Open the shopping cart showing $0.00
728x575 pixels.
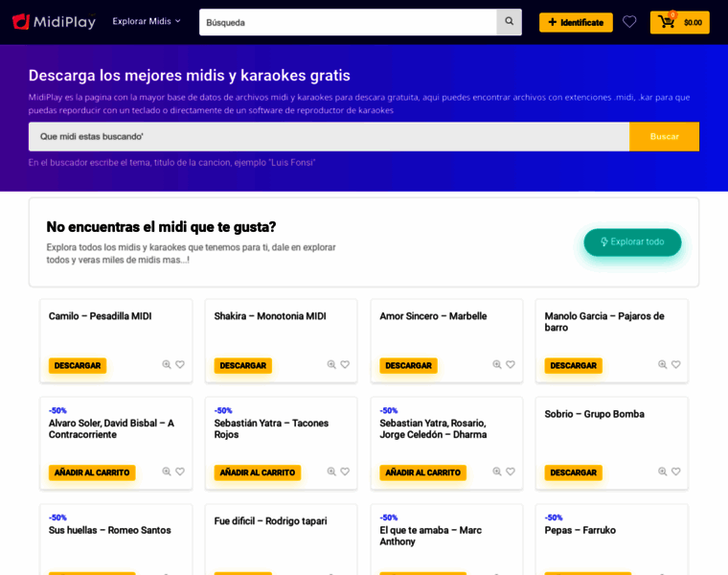coord(680,22)
